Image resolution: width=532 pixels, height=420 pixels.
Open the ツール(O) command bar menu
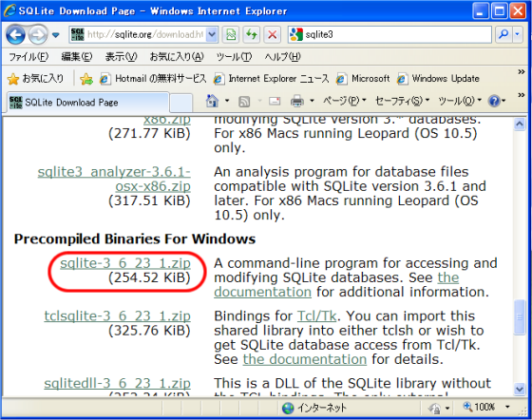click(460, 101)
